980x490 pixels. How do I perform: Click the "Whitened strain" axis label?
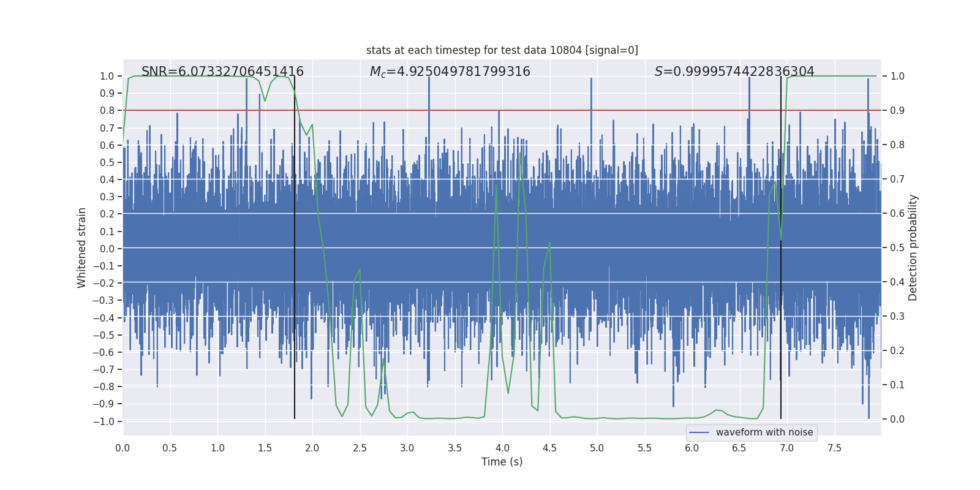click(x=82, y=247)
